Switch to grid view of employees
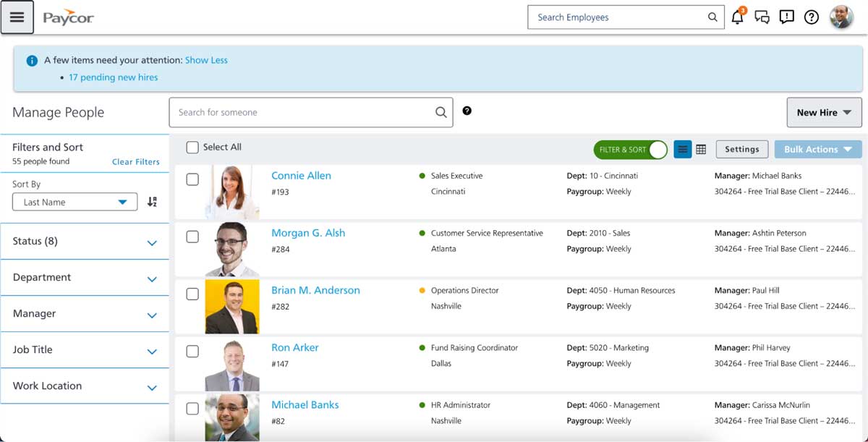 (700, 149)
